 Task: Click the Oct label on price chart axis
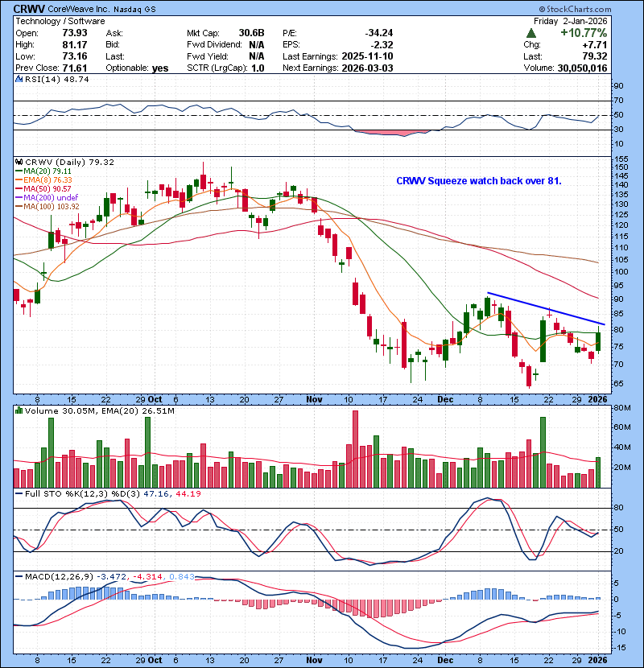[x=155, y=400]
